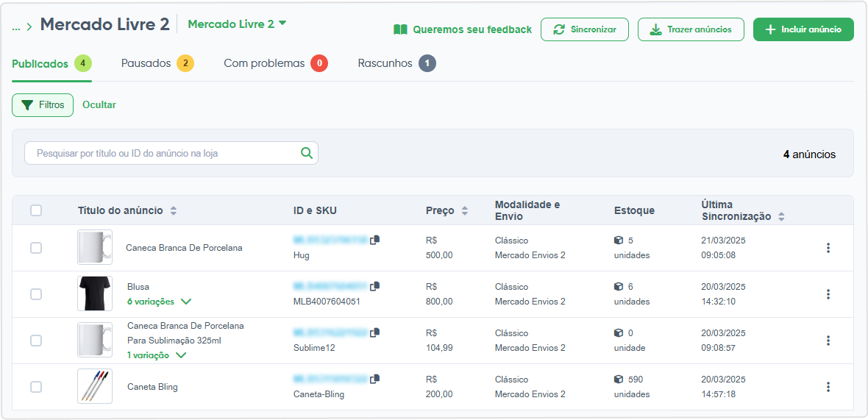Image resolution: width=868 pixels, height=420 pixels.
Task: Open actions menu for Hug listing row
Action: pyautogui.click(x=828, y=248)
